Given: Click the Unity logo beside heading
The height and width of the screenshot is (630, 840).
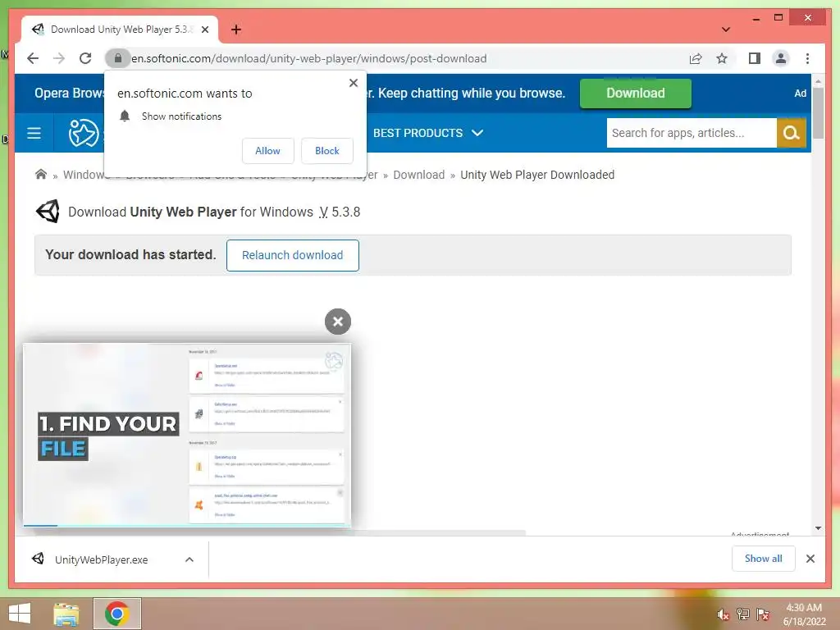Looking at the screenshot, I should 48,212.
